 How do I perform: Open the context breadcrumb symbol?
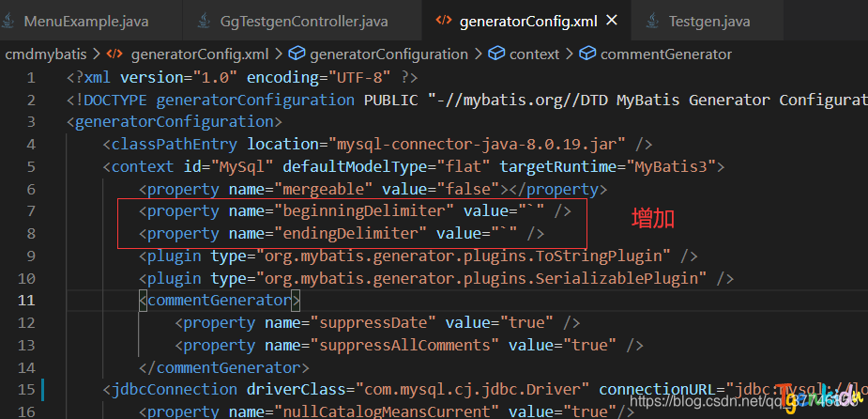pyautogui.click(x=534, y=54)
